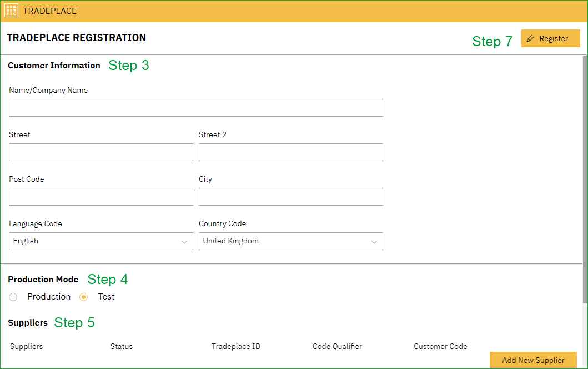Viewport: 588px width, 369px height.
Task: Click the Register button text
Action: click(x=554, y=39)
